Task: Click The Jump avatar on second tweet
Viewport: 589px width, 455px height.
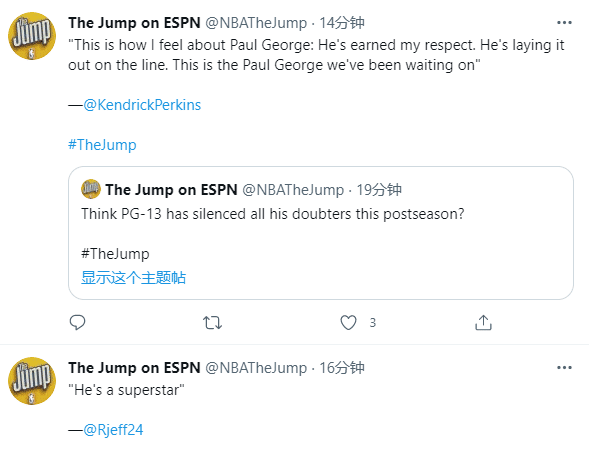Action: [x=32, y=381]
